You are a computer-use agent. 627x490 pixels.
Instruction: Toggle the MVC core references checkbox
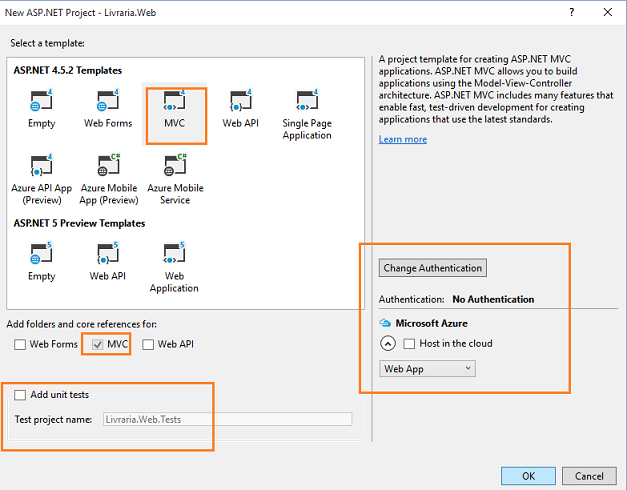tap(98, 344)
